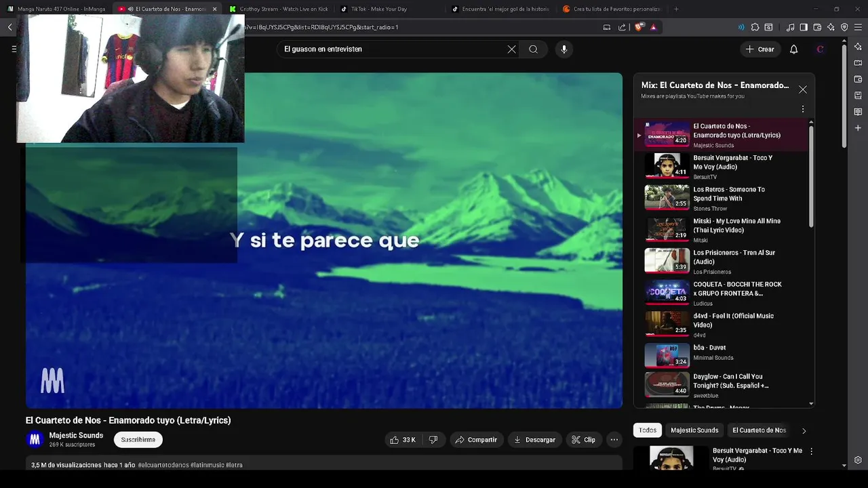Open the tab search icon in toolbar

click(768, 27)
